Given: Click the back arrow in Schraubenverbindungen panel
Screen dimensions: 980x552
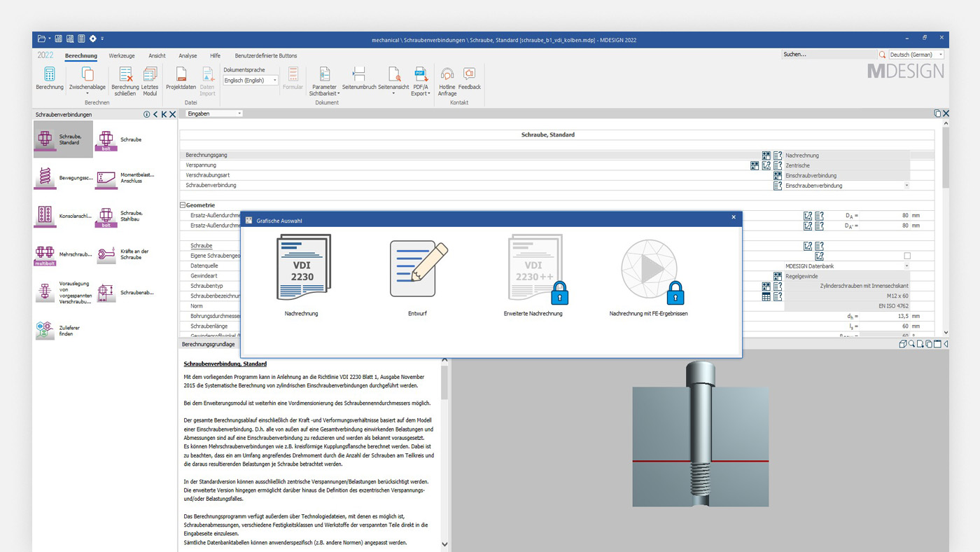Looking at the screenshot, I should tap(155, 114).
